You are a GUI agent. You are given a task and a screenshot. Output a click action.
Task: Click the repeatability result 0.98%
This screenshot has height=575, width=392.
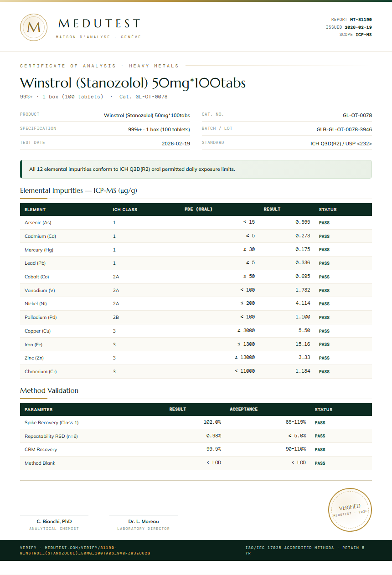[214, 436]
